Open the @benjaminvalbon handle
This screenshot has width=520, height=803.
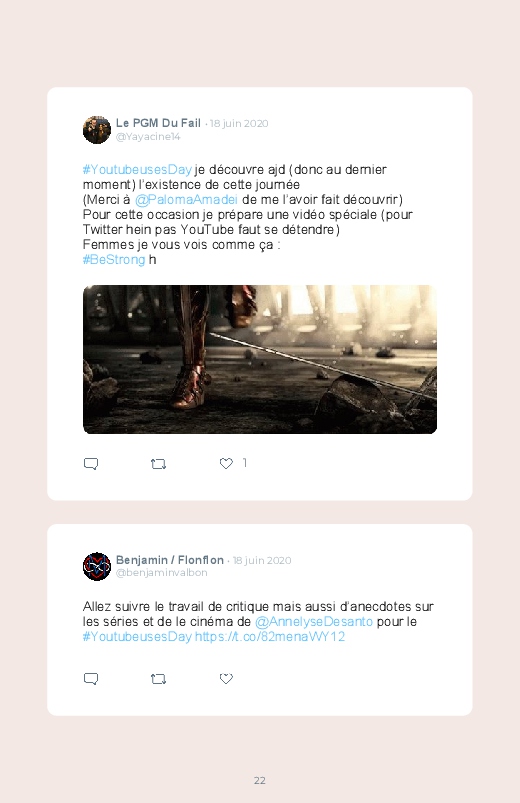pyautogui.click(x=161, y=573)
